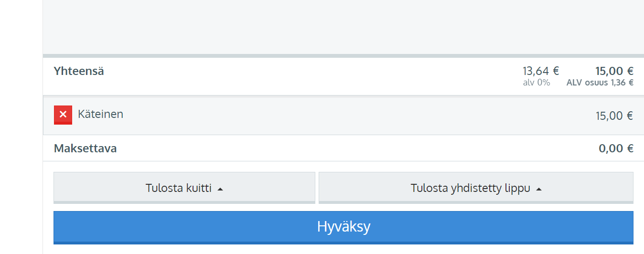The height and width of the screenshot is (254, 644).
Task: Click the Tulosta kuitti button label
Action: pos(179,188)
